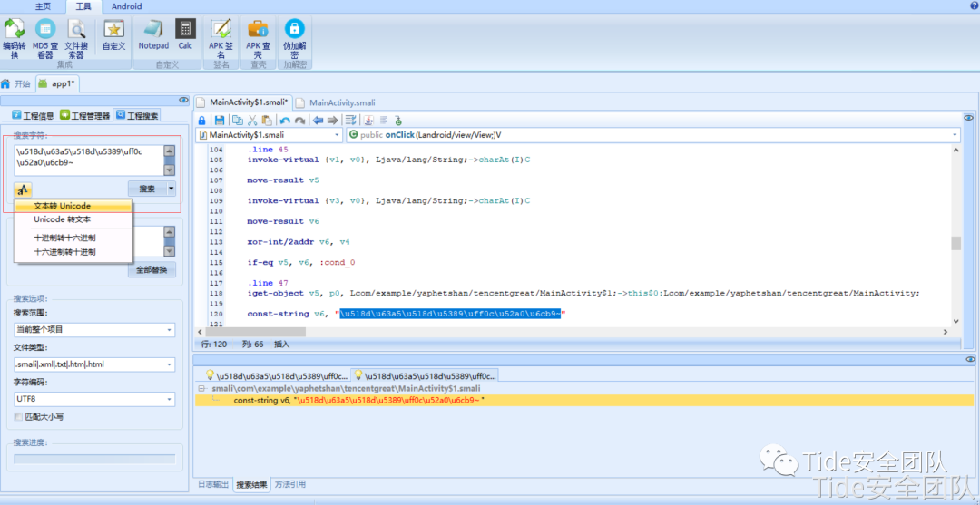Image resolution: width=980 pixels, height=505 pixels.
Task: Open the 编码转换 encoding converter tool
Action: 14,39
